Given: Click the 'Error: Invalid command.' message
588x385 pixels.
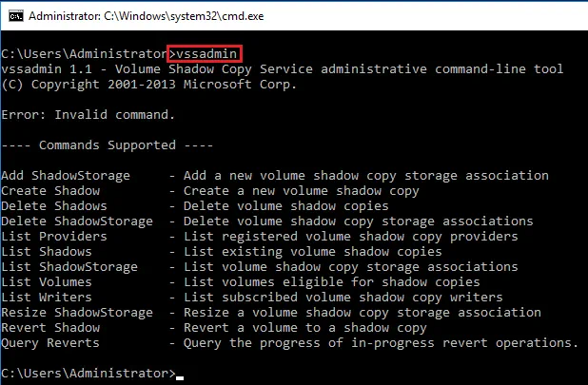Looking at the screenshot, I should click(88, 115).
